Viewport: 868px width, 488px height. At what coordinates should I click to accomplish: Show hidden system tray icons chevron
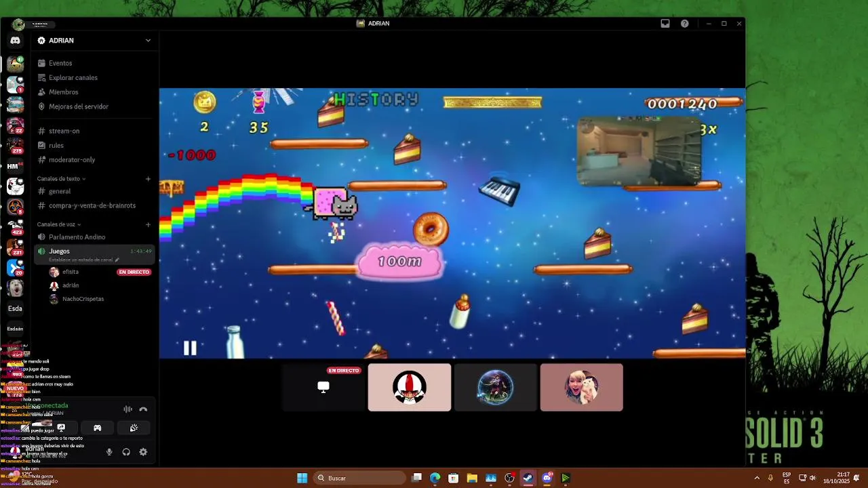pyautogui.click(x=757, y=478)
